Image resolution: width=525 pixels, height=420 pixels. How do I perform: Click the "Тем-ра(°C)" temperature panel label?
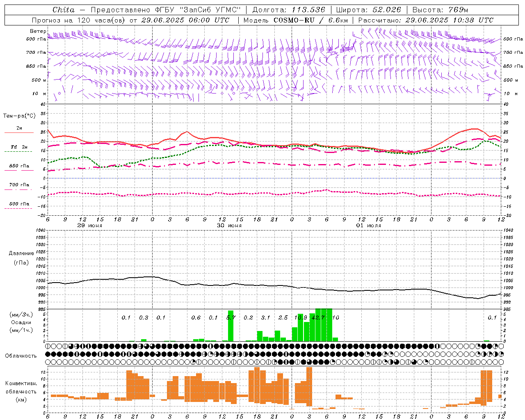pyautogui.click(x=19, y=116)
